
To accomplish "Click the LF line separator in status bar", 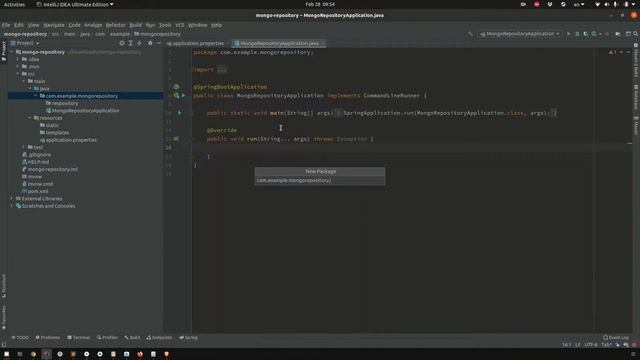I will click(578, 345).
